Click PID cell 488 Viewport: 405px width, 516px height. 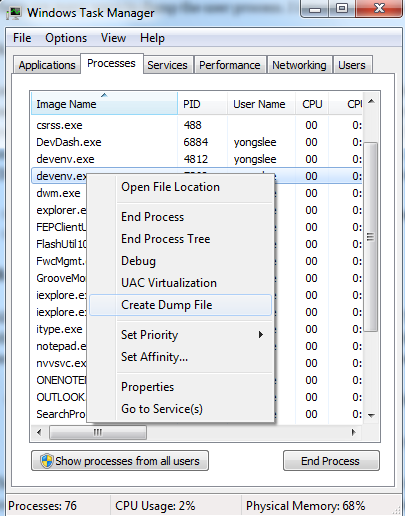pyautogui.click(x=192, y=125)
